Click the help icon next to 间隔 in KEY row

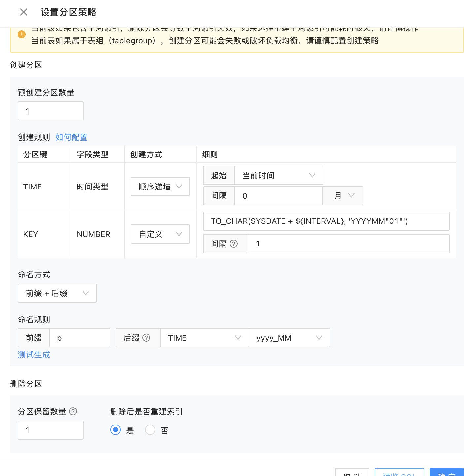click(x=234, y=244)
